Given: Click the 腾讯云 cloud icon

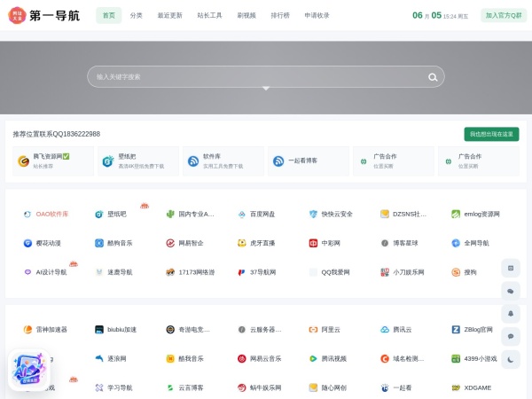Looking at the screenshot, I should click(x=385, y=330).
